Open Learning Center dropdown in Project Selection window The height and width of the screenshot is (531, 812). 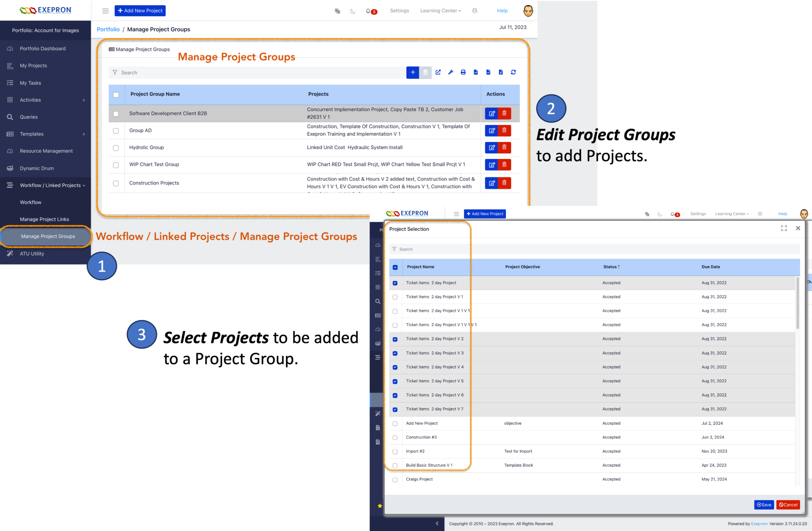pos(732,214)
